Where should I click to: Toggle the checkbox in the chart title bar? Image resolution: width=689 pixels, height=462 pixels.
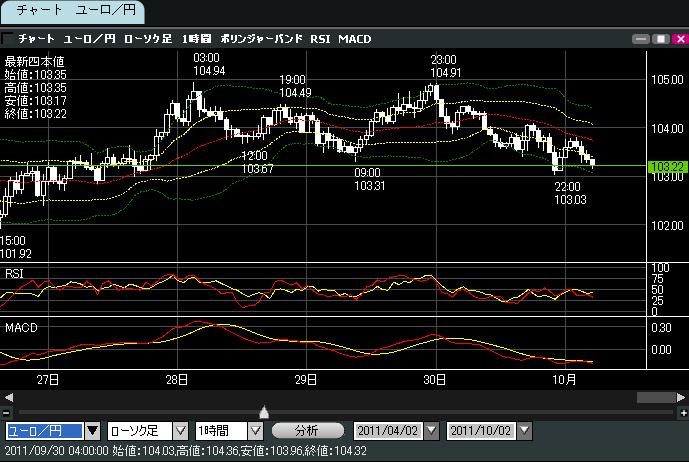pos(8,38)
